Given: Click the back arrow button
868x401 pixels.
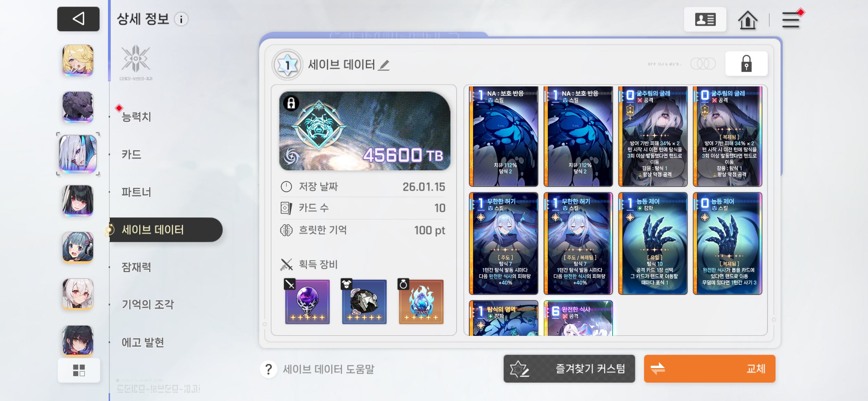Looking at the screenshot, I should pyautogui.click(x=78, y=19).
